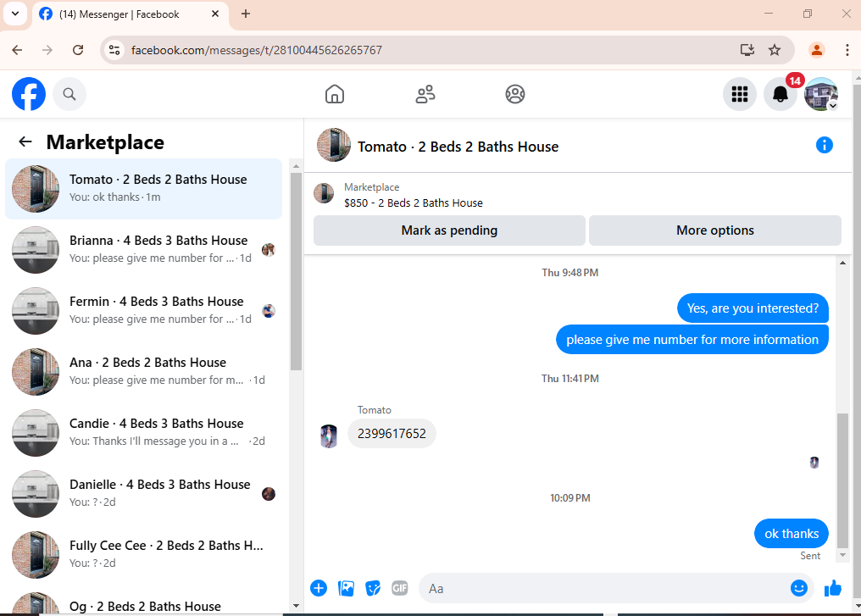Click the address bar URL
The height and width of the screenshot is (616, 861).
257,50
